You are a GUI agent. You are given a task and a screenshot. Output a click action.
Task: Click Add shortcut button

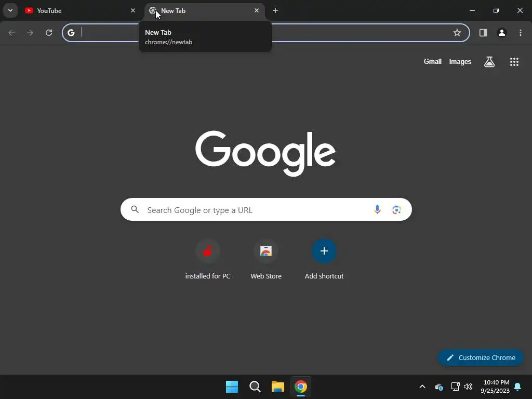324,260
